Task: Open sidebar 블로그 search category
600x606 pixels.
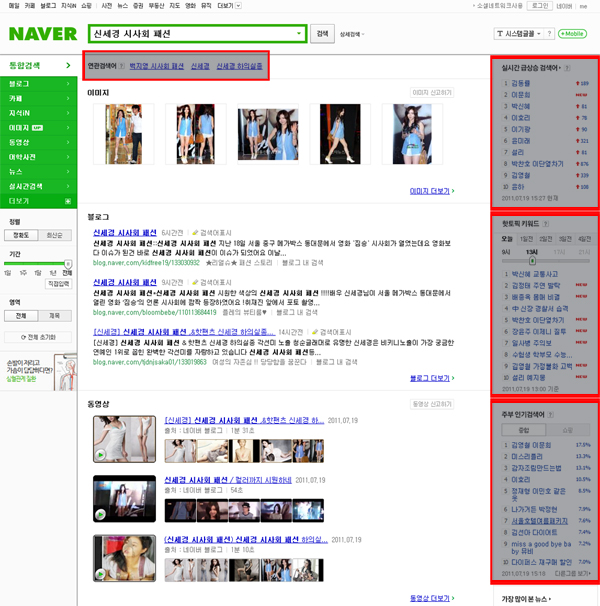Action: coord(39,84)
